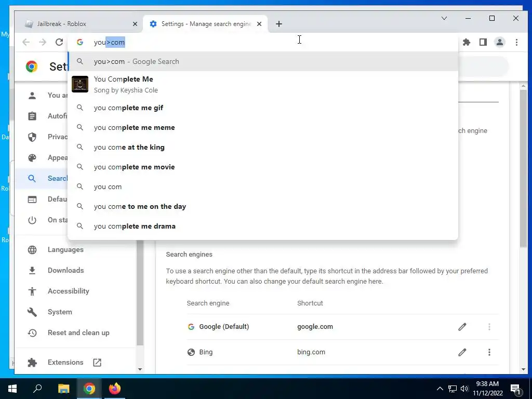Open a new tab with plus icon
532x399 pixels.
[278, 24]
